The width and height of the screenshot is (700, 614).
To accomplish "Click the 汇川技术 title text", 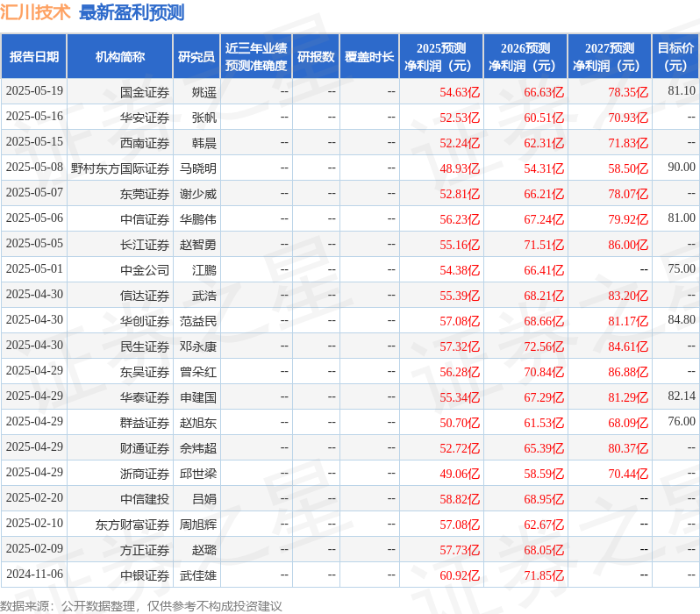I will pyautogui.click(x=35, y=12).
